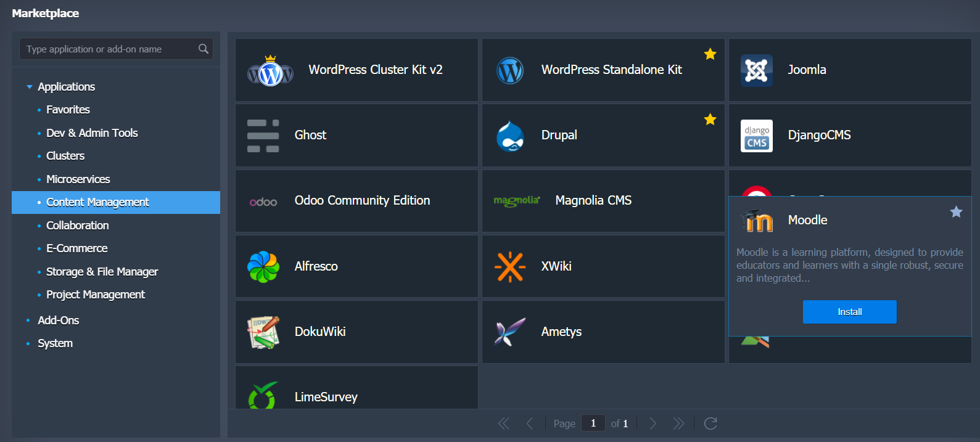980x442 pixels.
Task: Install the Moodle application
Action: click(x=850, y=312)
